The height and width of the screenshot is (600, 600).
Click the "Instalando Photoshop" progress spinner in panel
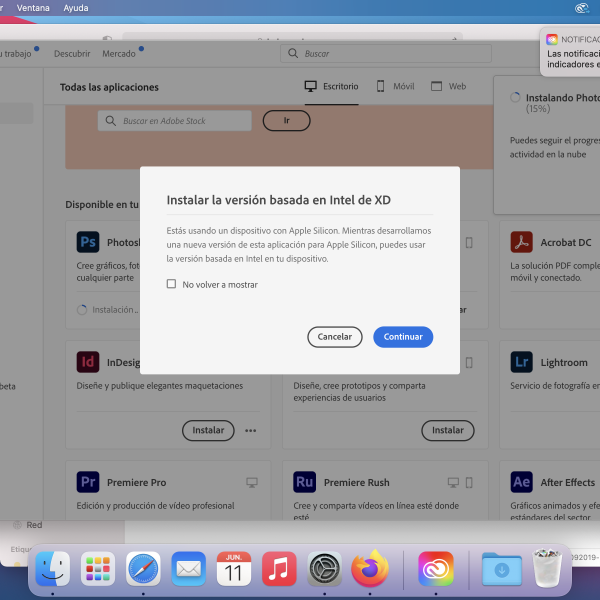tap(515, 97)
